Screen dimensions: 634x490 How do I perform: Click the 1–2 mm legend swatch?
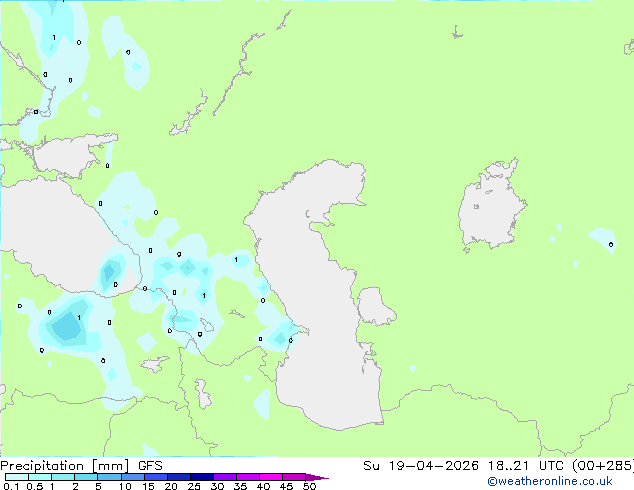tap(63, 477)
